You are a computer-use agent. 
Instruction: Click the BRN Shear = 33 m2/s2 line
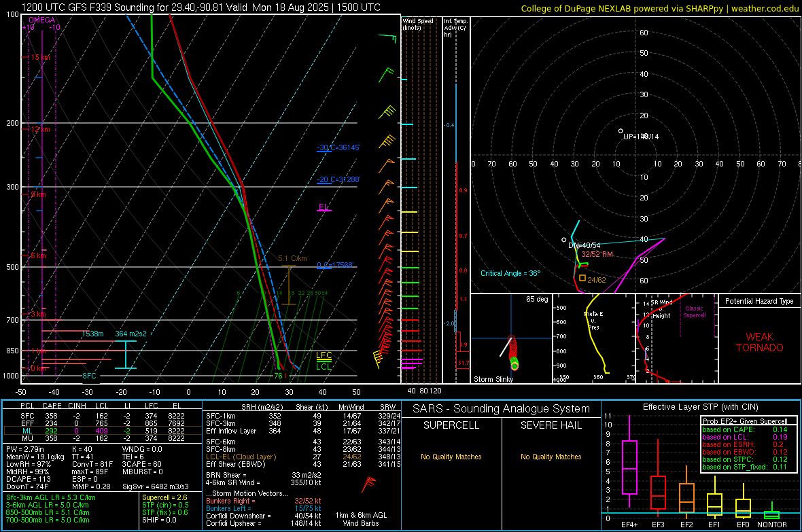click(x=264, y=475)
